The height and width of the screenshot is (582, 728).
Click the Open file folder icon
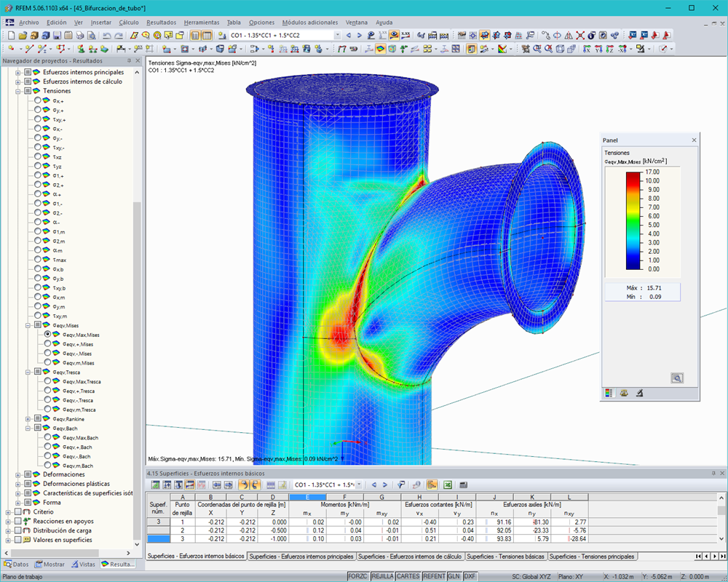click(23, 35)
